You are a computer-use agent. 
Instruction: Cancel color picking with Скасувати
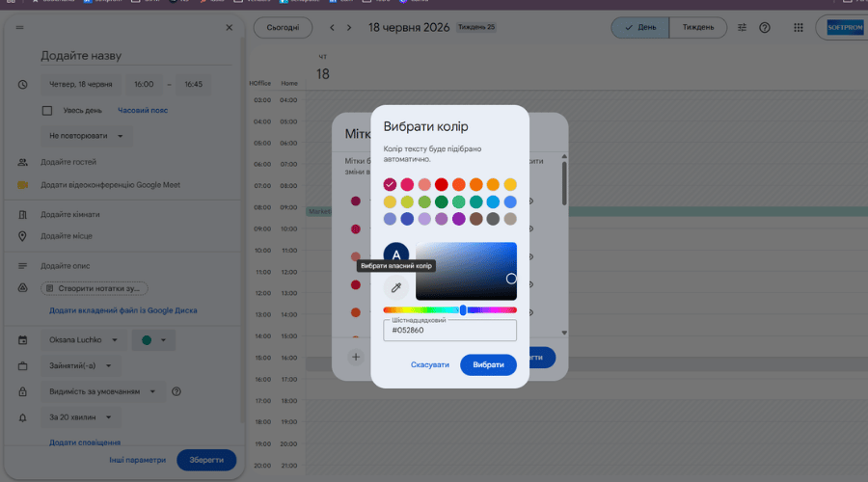430,364
